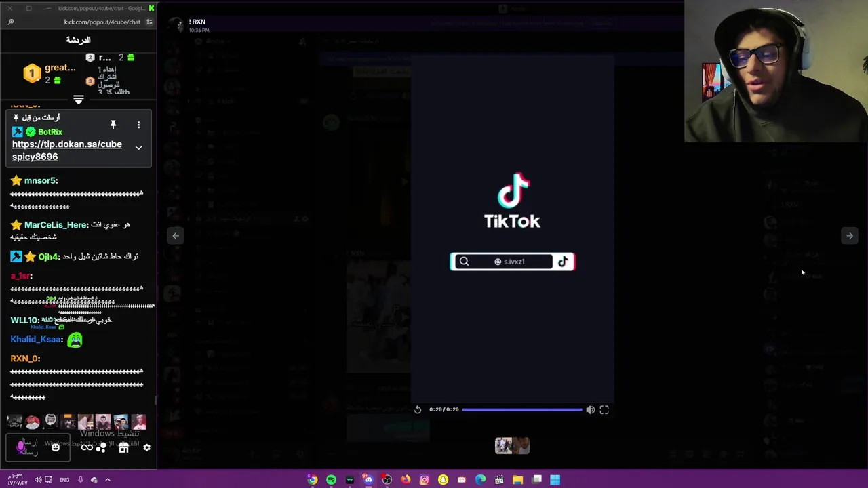Switch ENG input language indicator
The image size is (868, 488).
[x=64, y=480]
